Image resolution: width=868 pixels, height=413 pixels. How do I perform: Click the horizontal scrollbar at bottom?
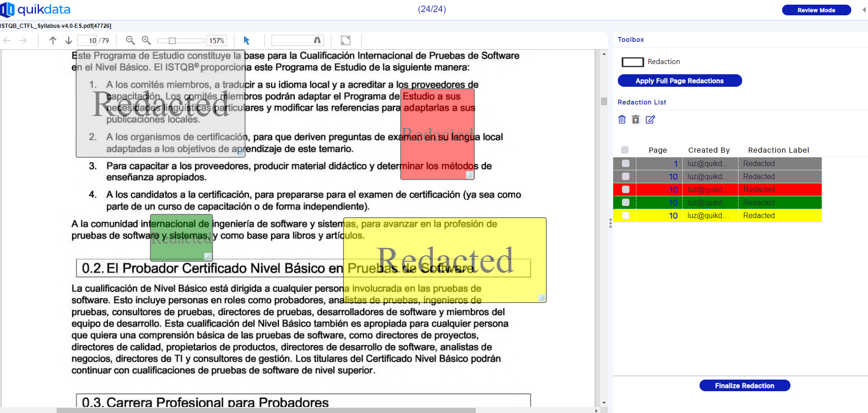(x=266, y=410)
